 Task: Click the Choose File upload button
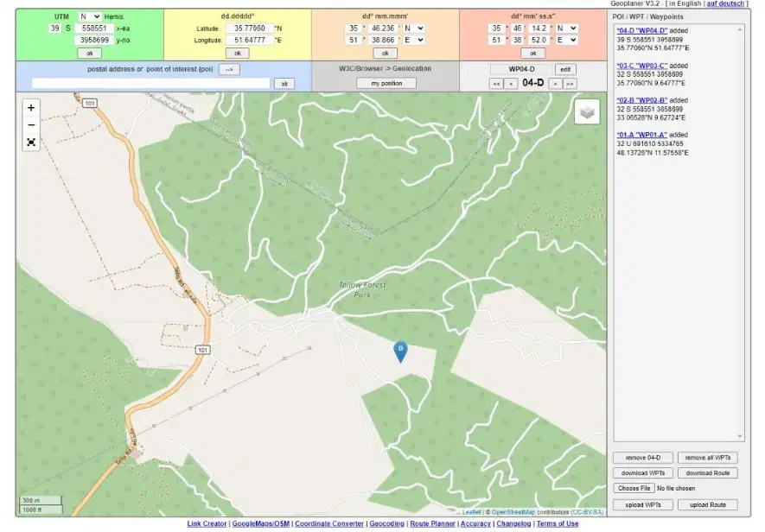pos(634,489)
